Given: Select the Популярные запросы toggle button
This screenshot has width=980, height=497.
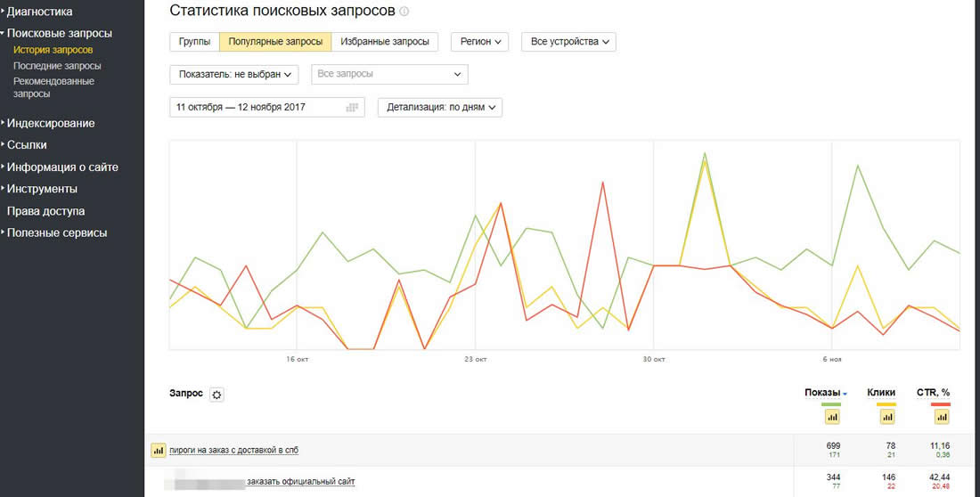Looking at the screenshot, I should pos(275,42).
